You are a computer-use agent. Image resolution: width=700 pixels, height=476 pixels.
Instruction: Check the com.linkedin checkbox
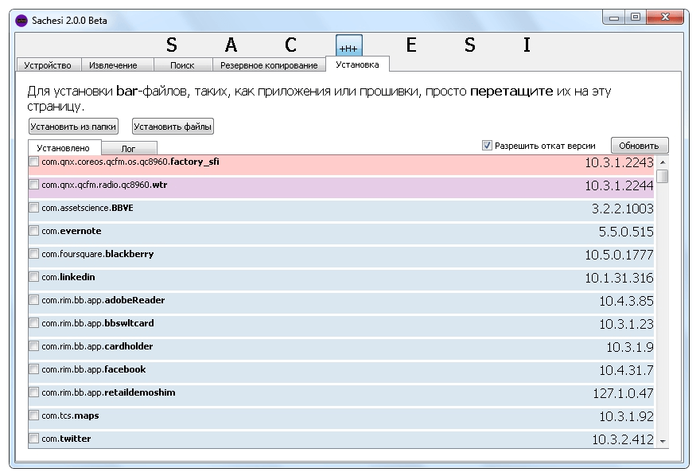[x=34, y=277]
